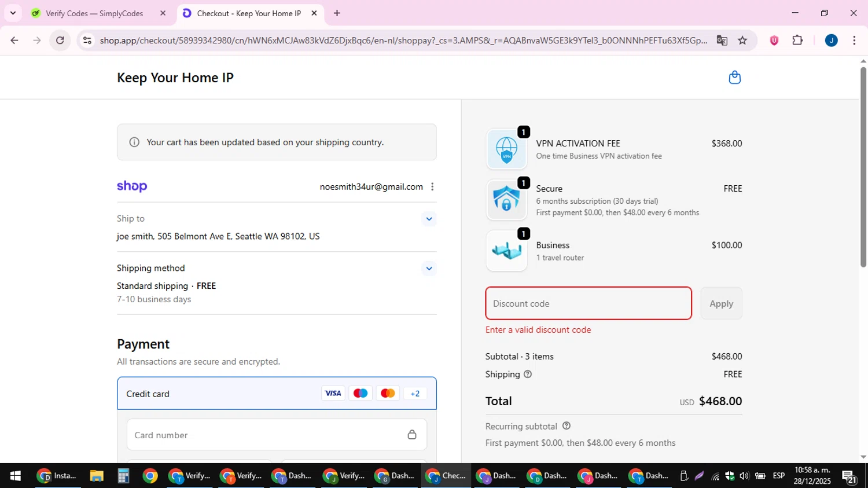Open the Chec... taskbar window
Screen dimensions: 868x488
pyautogui.click(x=446, y=476)
